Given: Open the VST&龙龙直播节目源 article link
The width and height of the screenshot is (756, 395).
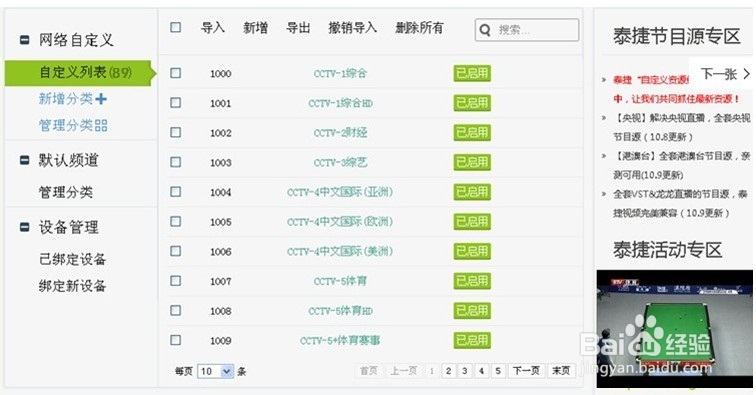Looking at the screenshot, I should [680, 204].
